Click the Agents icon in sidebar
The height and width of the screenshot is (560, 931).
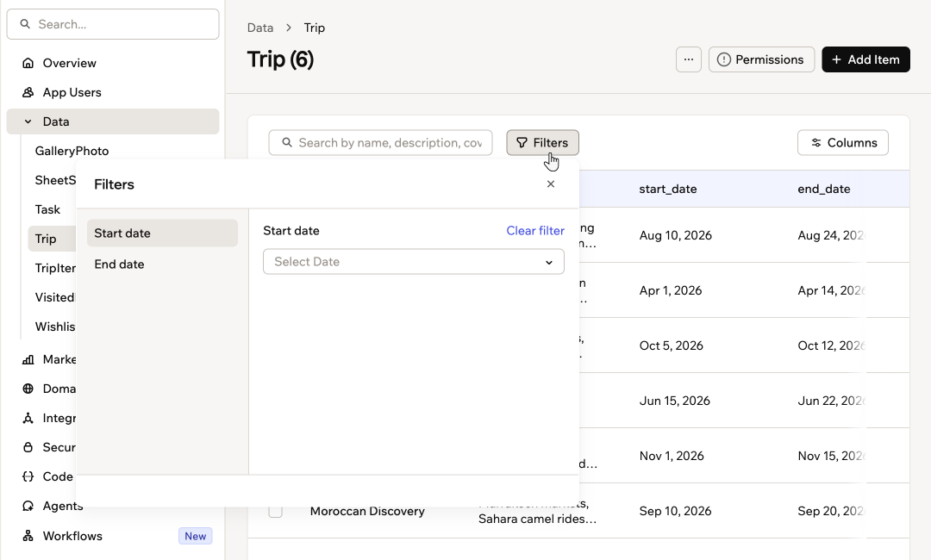click(x=28, y=506)
